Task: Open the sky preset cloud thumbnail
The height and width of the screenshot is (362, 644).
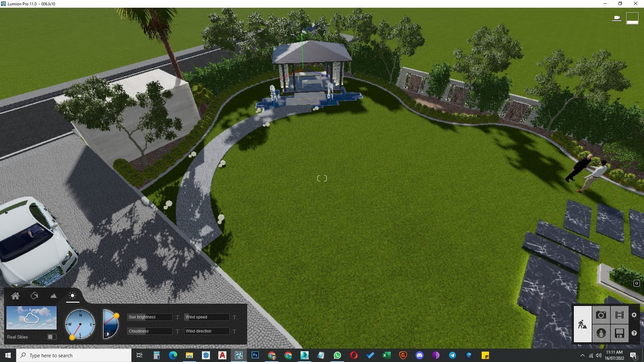Action: [32, 317]
